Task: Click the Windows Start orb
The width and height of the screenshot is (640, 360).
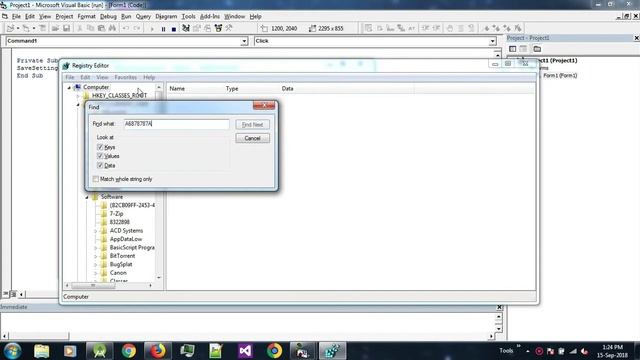Action: coord(12,351)
